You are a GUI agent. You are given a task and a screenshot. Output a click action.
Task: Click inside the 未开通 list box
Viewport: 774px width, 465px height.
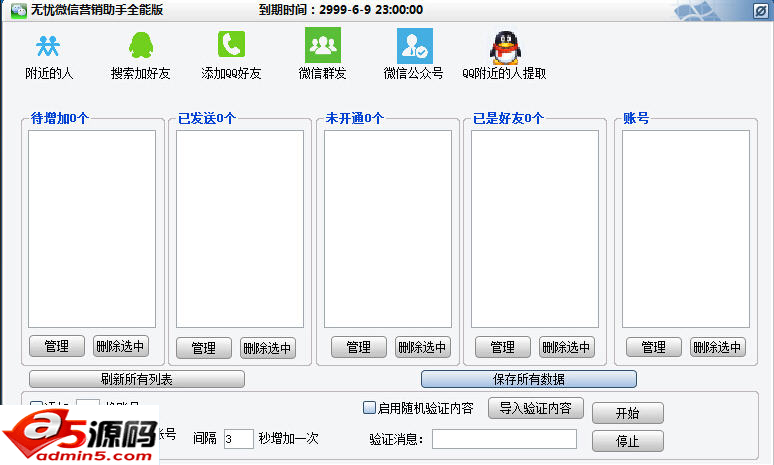point(388,229)
